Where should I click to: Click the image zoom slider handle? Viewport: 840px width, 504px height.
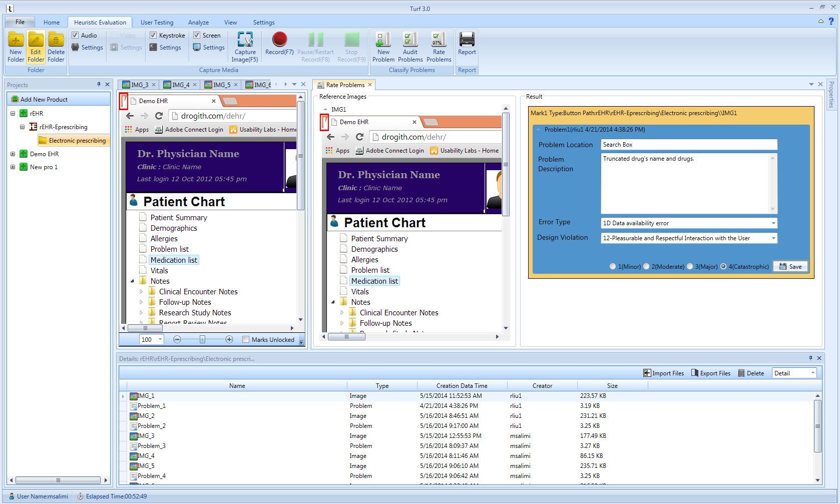point(202,340)
